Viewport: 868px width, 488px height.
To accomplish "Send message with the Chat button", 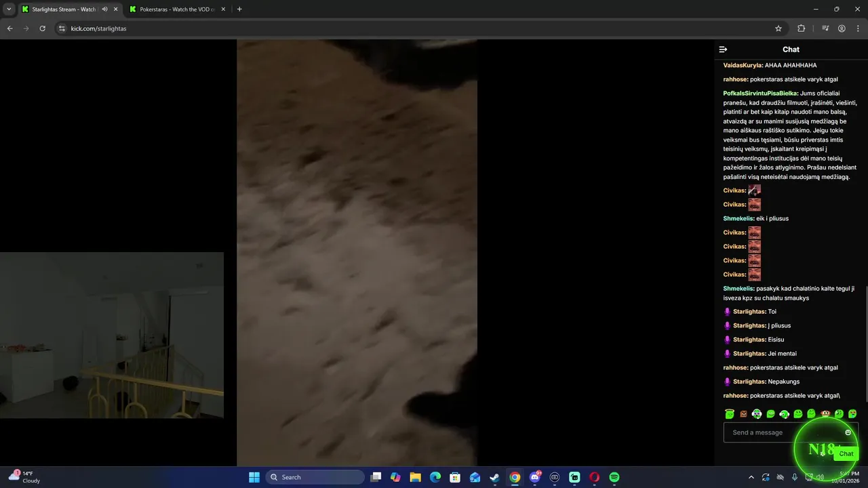I will pyautogui.click(x=846, y=453).
